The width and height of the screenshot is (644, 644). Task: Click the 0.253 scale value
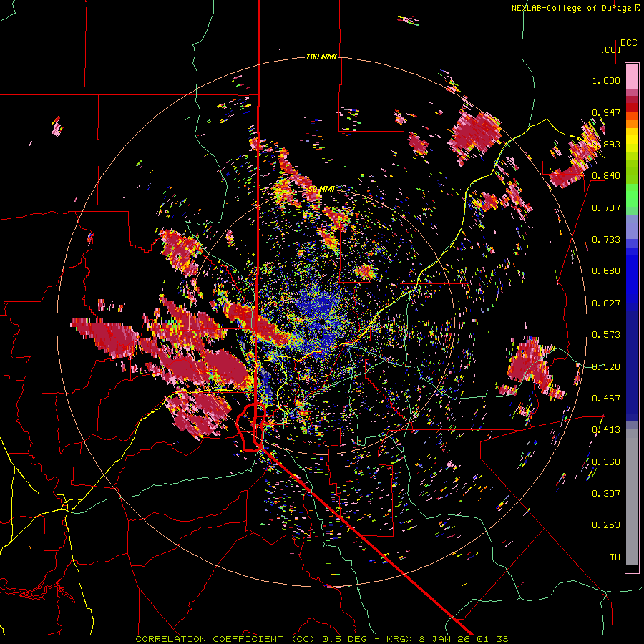606,525
